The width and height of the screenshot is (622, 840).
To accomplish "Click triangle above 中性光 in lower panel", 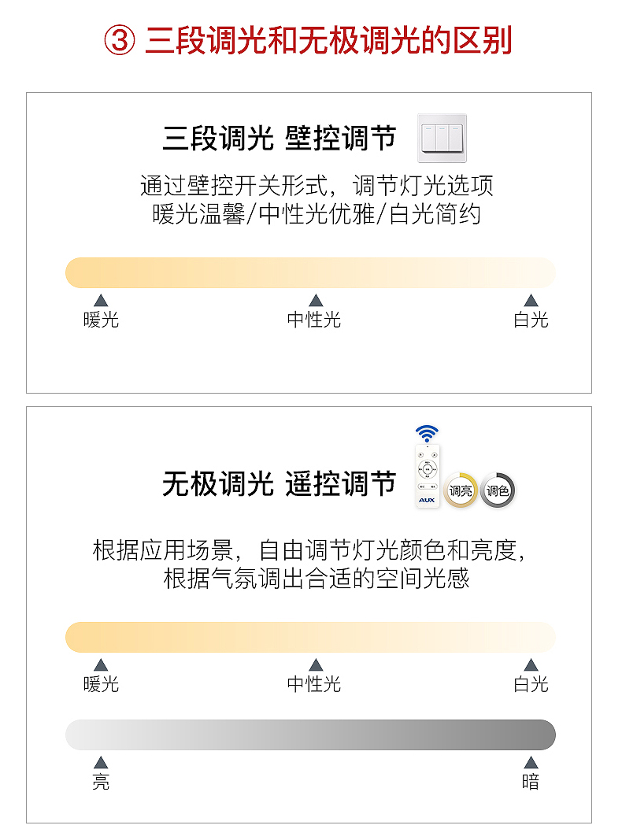I will pyautogui.click(x=316, y=665).
